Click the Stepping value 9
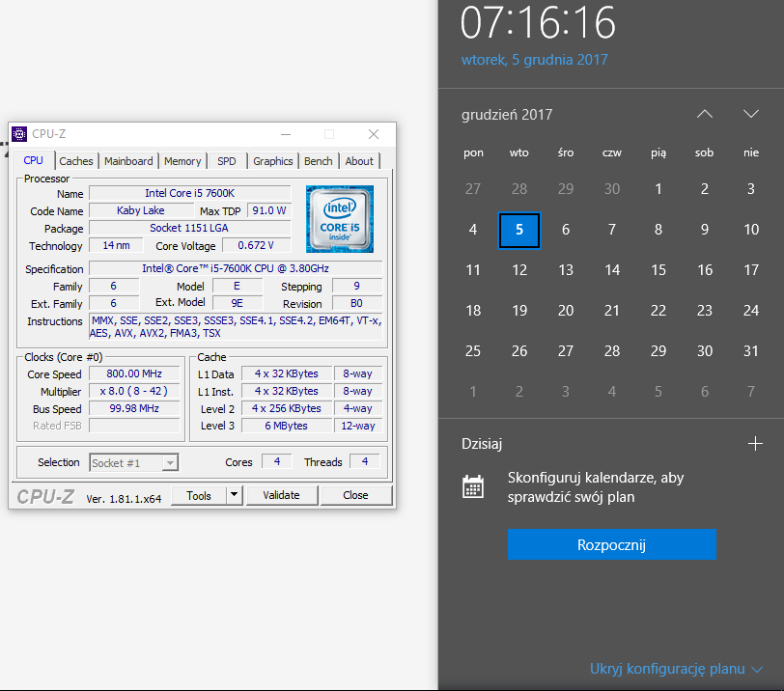 click(356, 286)
